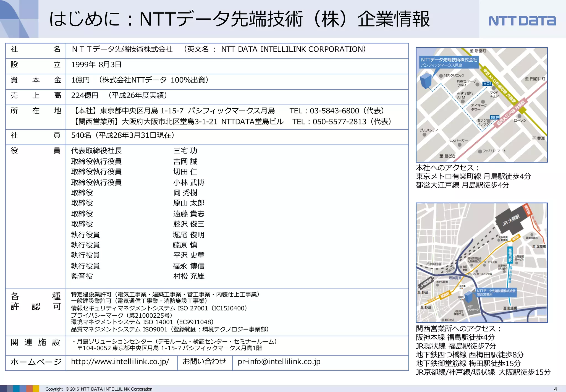Viewport: 566px width, 392px height.
Task: Select the capital value 1億円 text
Action: point(80,80)
